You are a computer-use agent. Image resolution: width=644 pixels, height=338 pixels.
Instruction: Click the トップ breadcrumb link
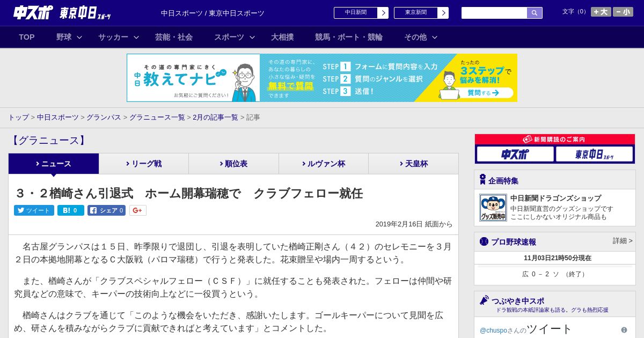point(18,117)
